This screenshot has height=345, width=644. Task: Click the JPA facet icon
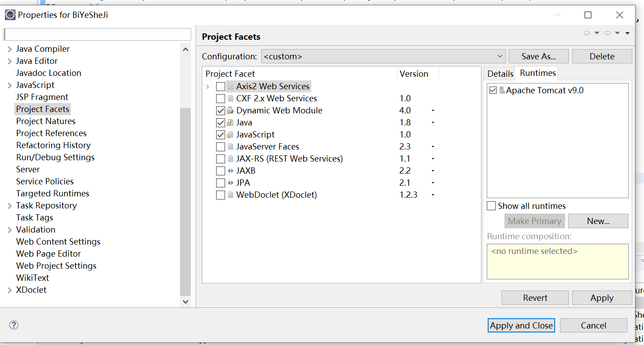tap(230, 183)
